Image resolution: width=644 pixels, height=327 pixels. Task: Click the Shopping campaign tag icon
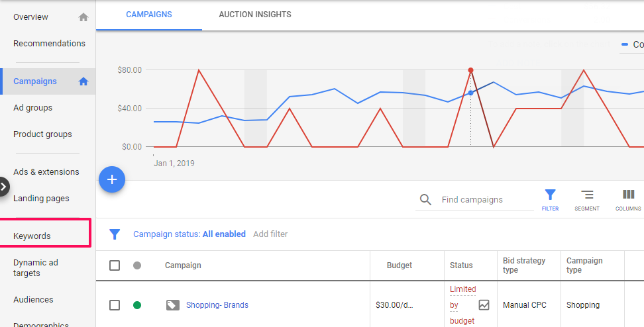(x=172, y=305)
